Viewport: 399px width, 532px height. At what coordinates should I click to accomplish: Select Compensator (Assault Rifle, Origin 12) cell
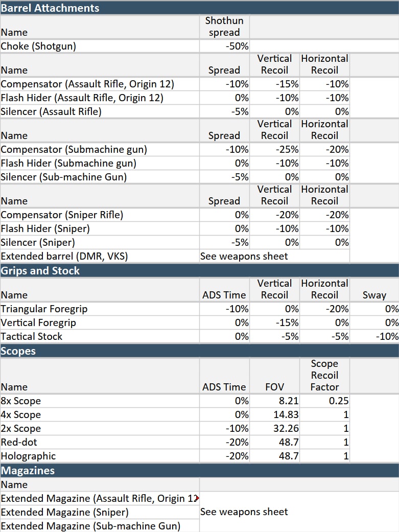coord(87,84)
